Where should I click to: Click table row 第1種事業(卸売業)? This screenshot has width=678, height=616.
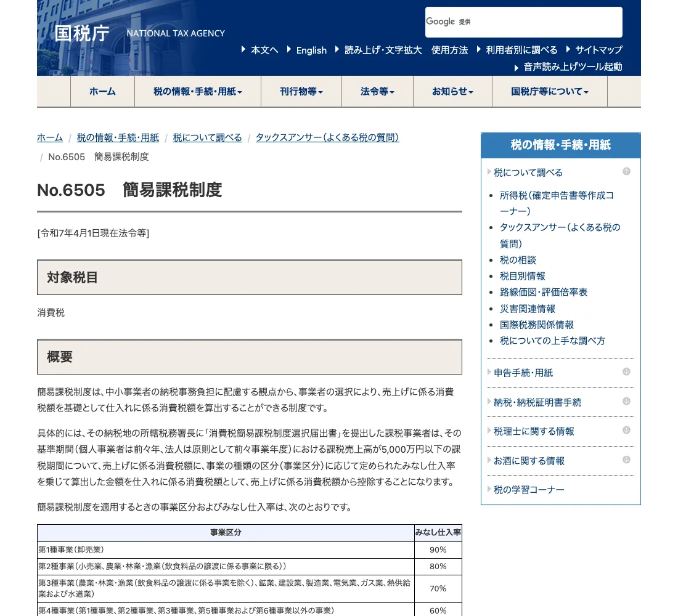226,550
